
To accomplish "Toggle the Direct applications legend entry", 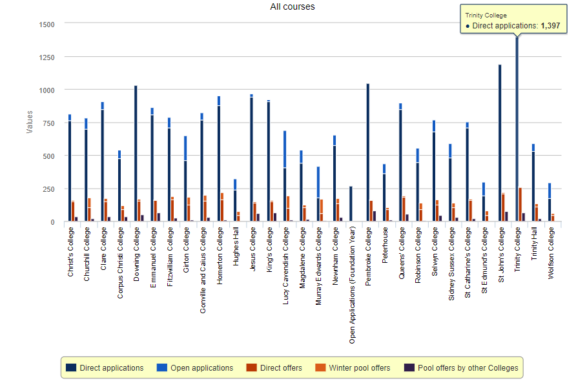I will click(105, 367).
